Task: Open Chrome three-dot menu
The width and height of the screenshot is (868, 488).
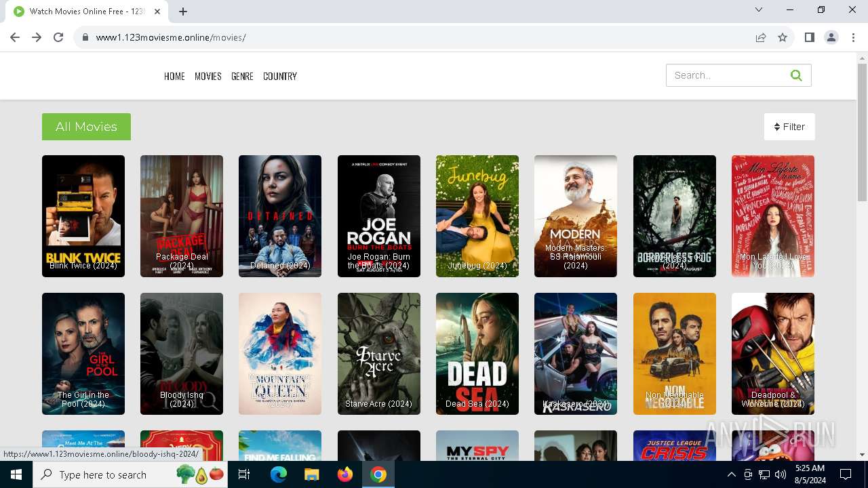Action: pos(852,37)
